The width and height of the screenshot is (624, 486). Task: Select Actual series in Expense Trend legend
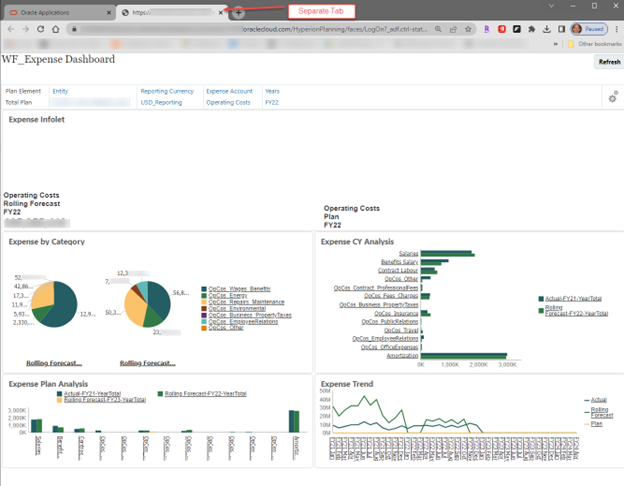pyautogui.click(x=599, y=400)
